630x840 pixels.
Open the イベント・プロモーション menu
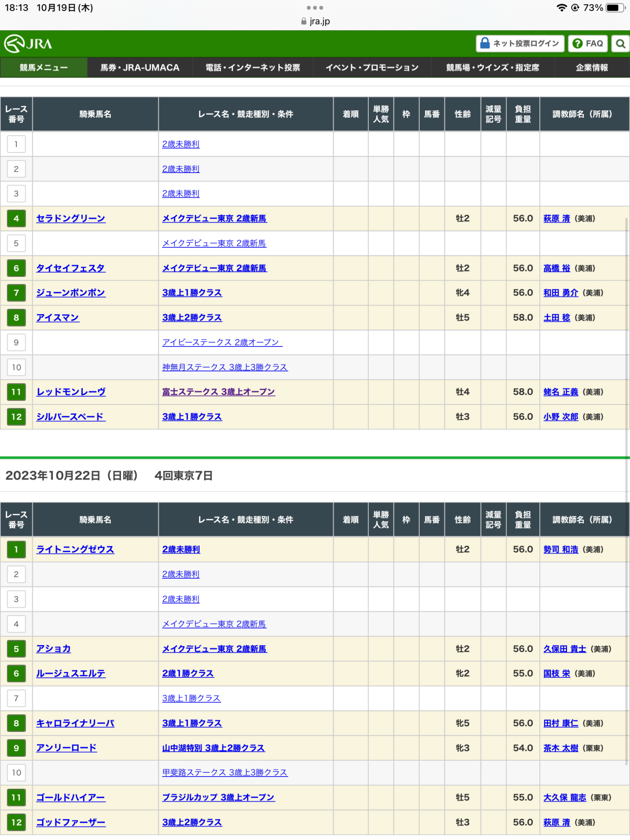tap(372, 68)
